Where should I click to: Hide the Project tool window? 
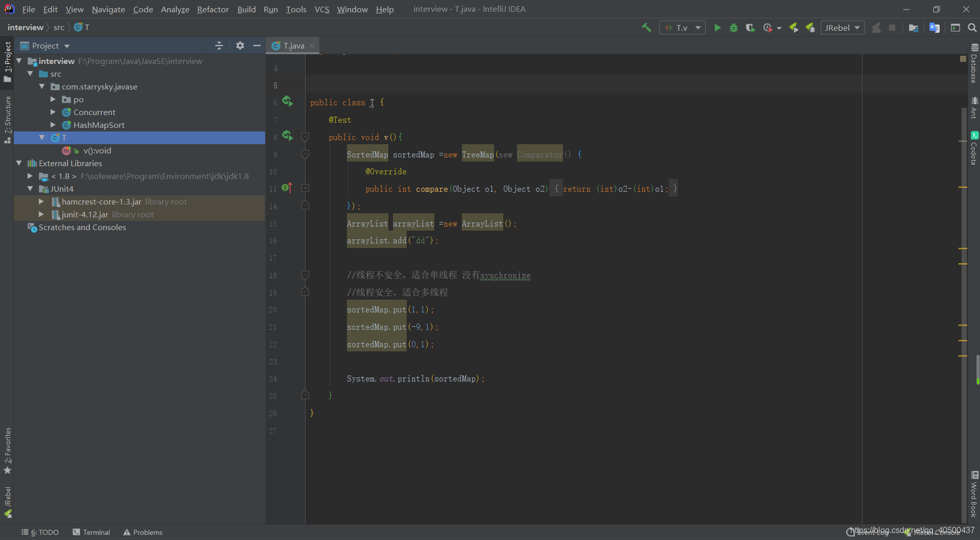point(256,46)
